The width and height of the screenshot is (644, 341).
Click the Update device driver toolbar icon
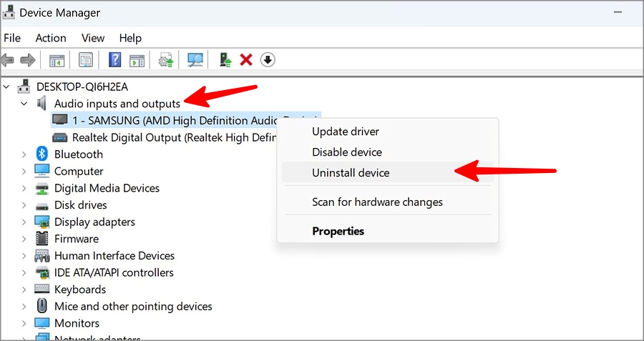166,60
